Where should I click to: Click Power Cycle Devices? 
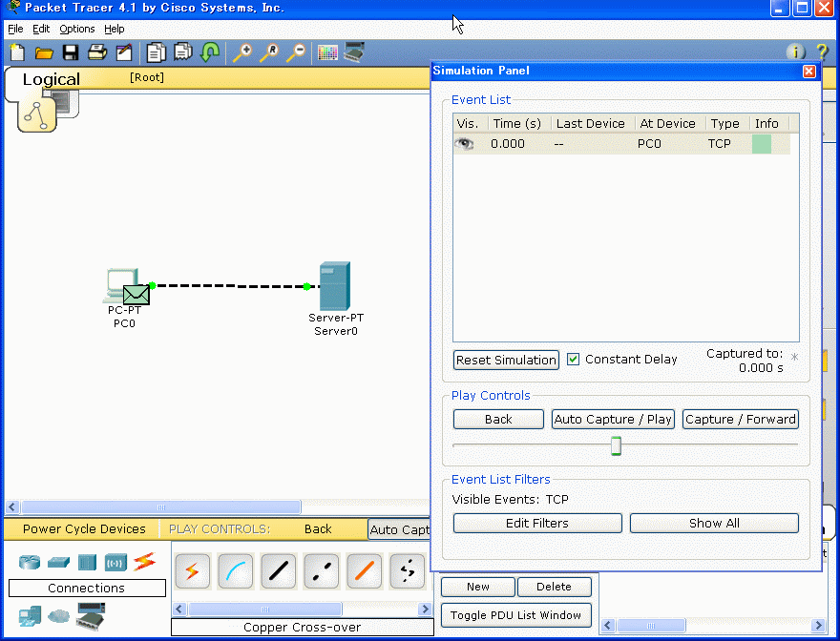click(84, 529)
